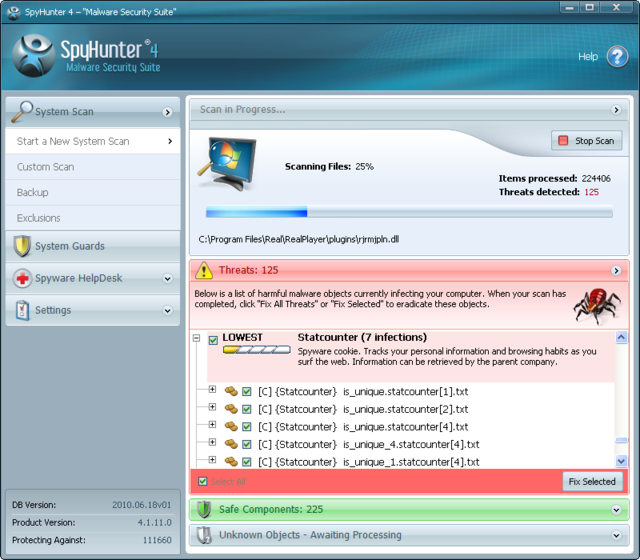Open the Backup menu item
Viewport: 640px width, 560px height.
click(93, 192)
